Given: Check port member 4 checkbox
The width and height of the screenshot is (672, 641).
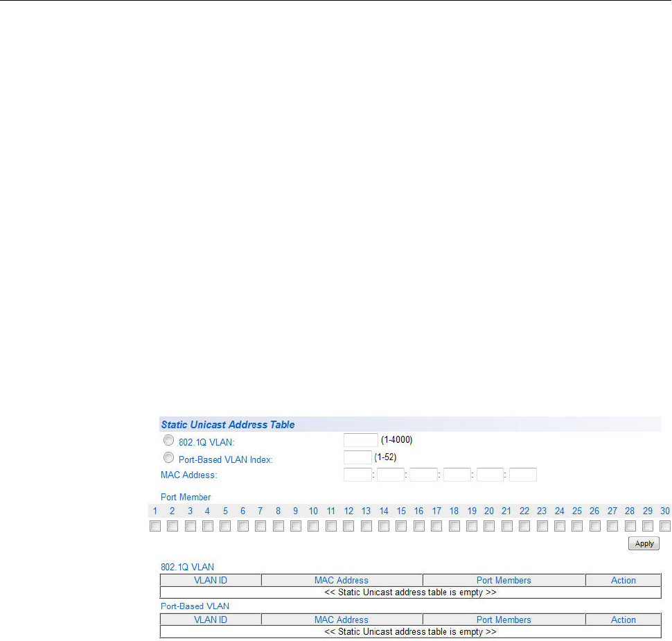Looking at the screenshot, I should coord(207,526).
